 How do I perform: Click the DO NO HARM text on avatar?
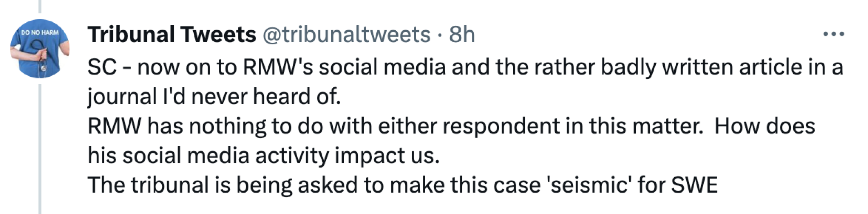tap(40, 32)
